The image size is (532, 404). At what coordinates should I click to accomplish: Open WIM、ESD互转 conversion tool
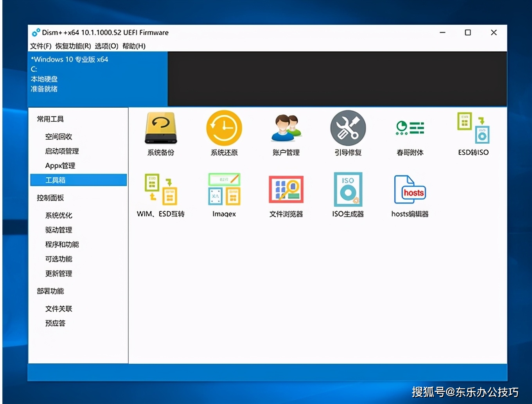click(x=161, y=189)
